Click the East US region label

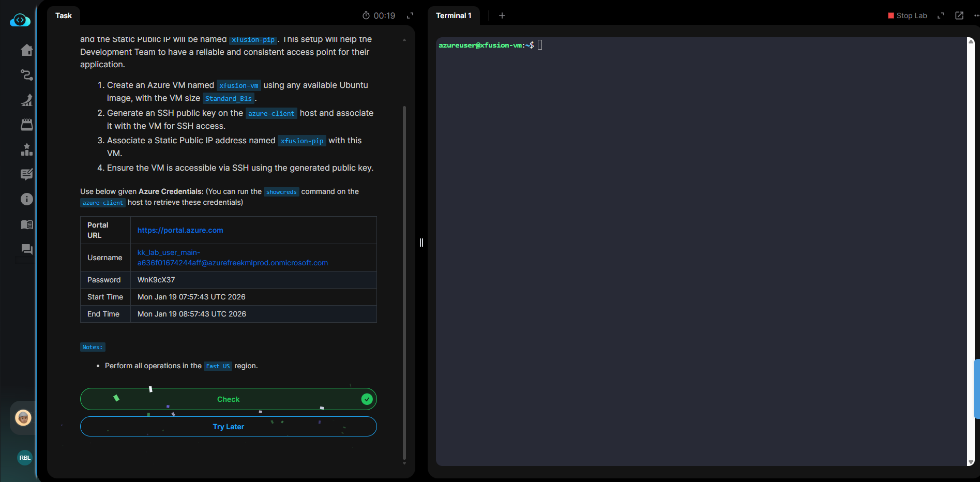(x=218, y=366)
